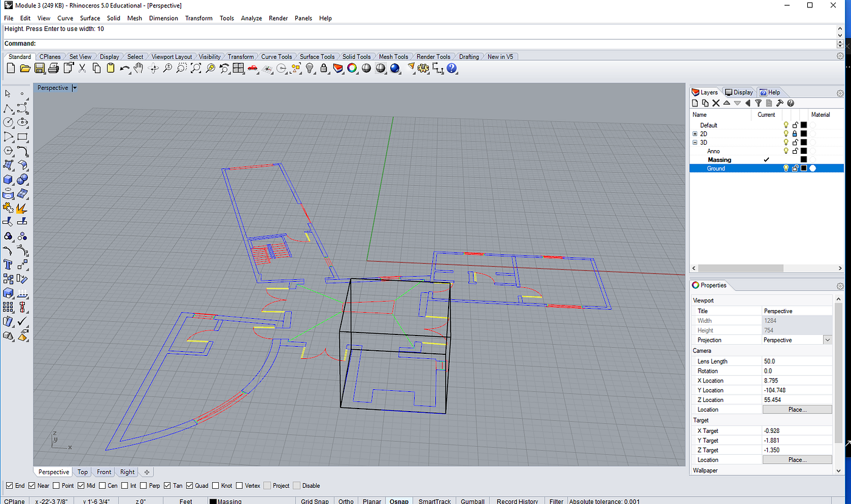Enable the Cen osnap checkbox
851x504 pixels.
102,486
